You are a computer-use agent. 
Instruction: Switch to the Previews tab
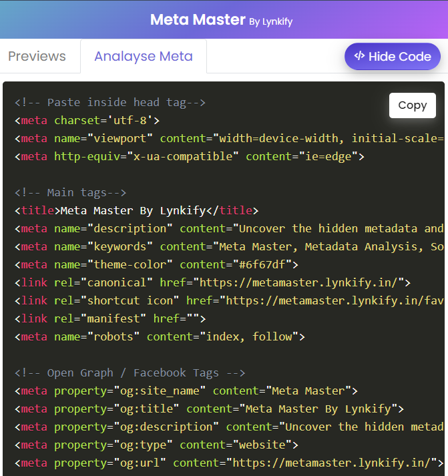(x=37, y=56)
